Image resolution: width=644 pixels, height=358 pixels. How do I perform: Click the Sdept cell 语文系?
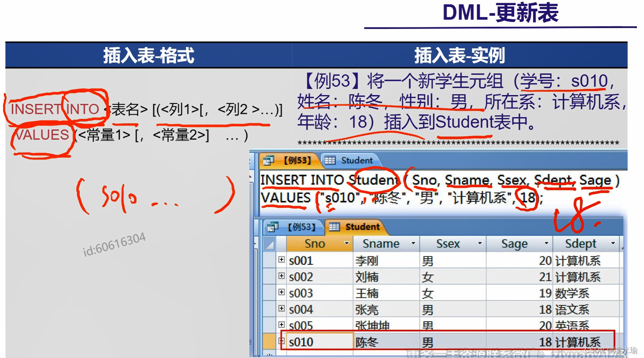[586, 309]
